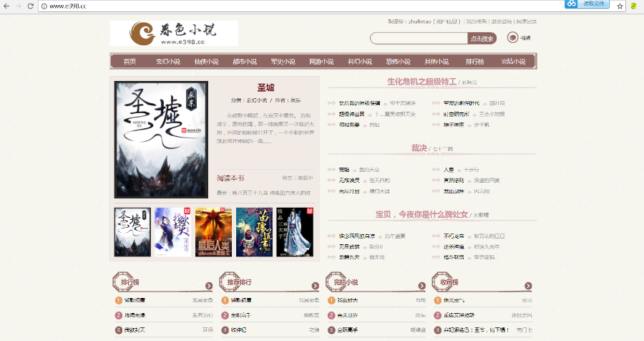Select the fifth thumbnail with white-robed figure

pos(295,232)
